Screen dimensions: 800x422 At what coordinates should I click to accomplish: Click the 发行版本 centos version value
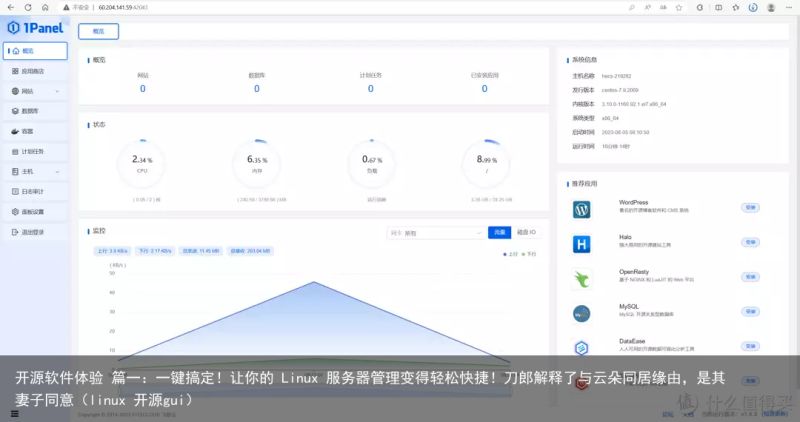coord(620,90)
